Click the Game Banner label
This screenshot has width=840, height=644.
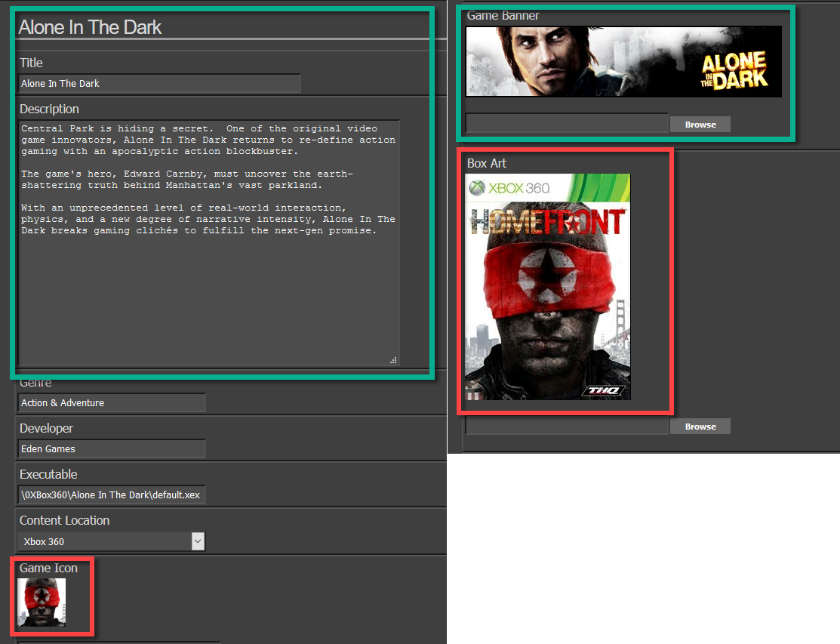[503, 16]
